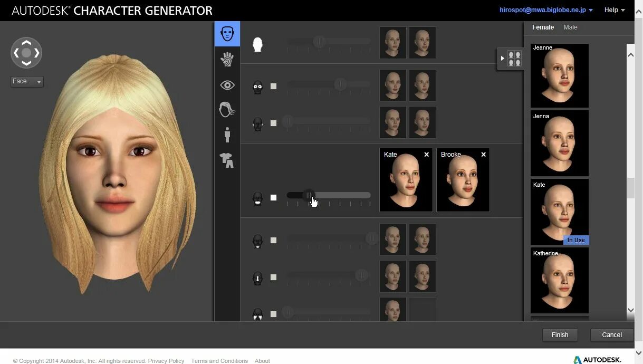Image resolution: width=643 pixels, height=364 pixels.
Task: Select the Katherine character thumbnail
Action: pyautogui.click(x=560, y=280)
